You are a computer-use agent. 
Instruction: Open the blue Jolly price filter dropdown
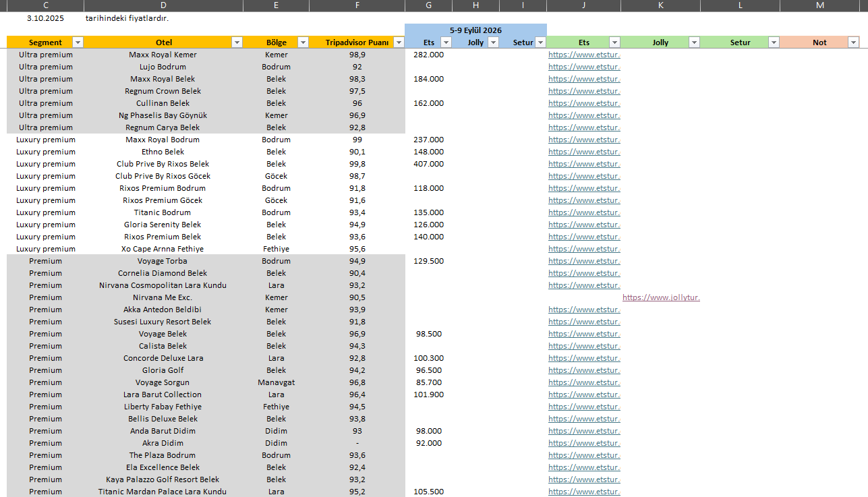493,42
